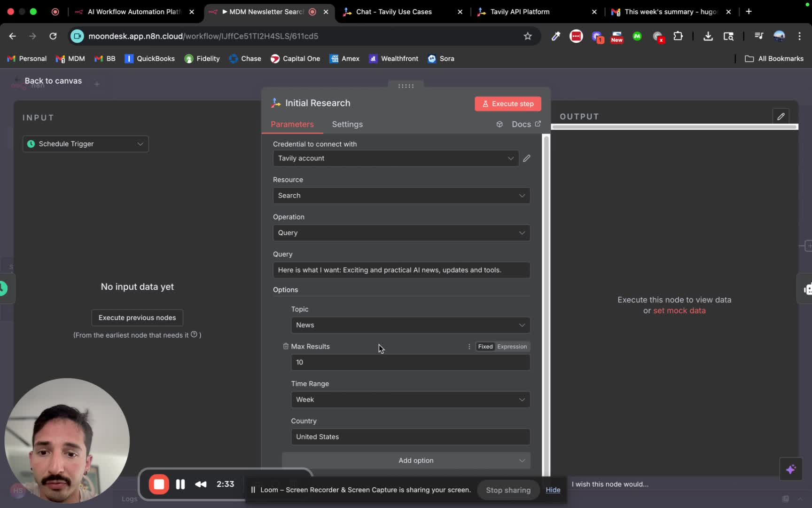Open the Time Range dropdown set to Week

(410, 400)
